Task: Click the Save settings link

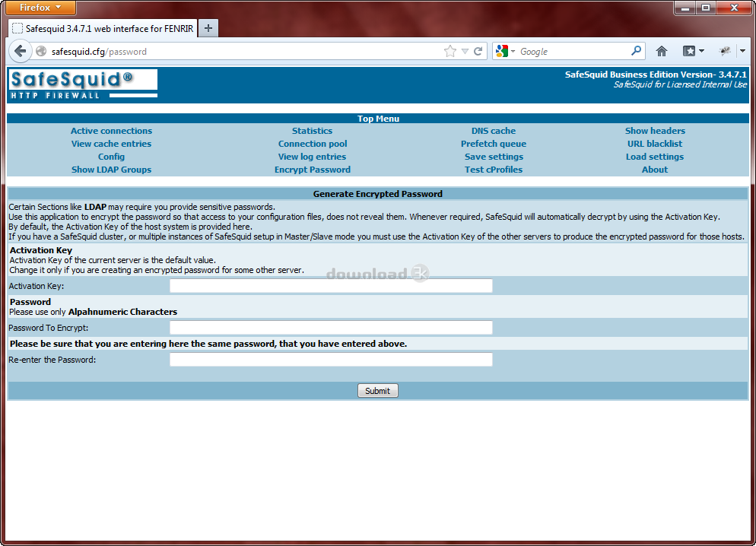Action: coord(494,157)
